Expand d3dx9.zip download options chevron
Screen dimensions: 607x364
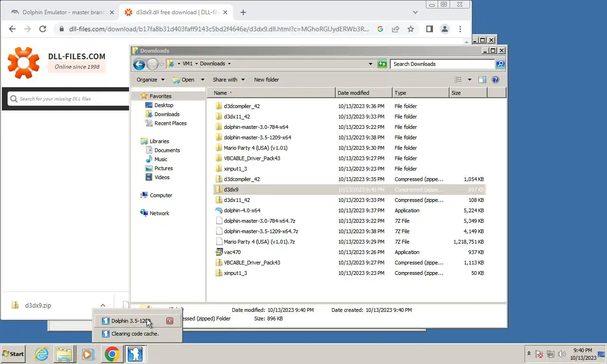pyautogui.click(x=103, y=306)
